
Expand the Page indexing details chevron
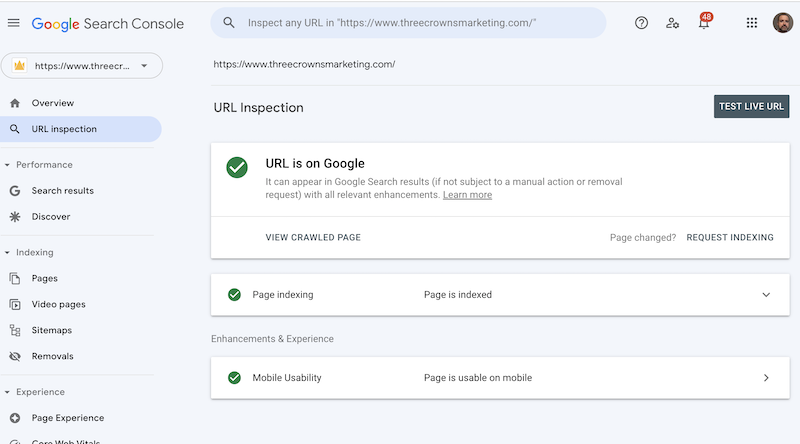click(x=766, y=294)
